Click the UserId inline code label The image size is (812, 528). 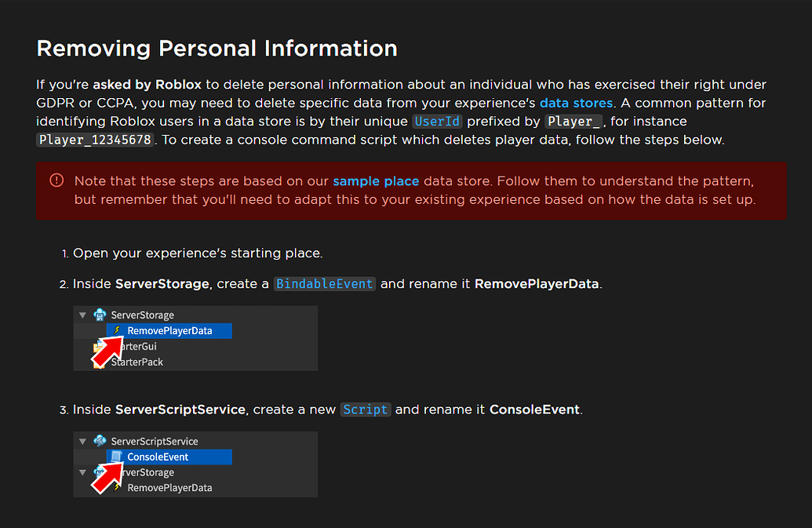pyautogui.click(x=437, y=121)
